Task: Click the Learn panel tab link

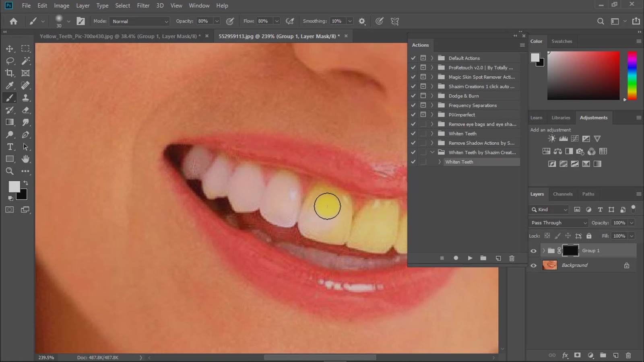Action: (x=536, y=117)
